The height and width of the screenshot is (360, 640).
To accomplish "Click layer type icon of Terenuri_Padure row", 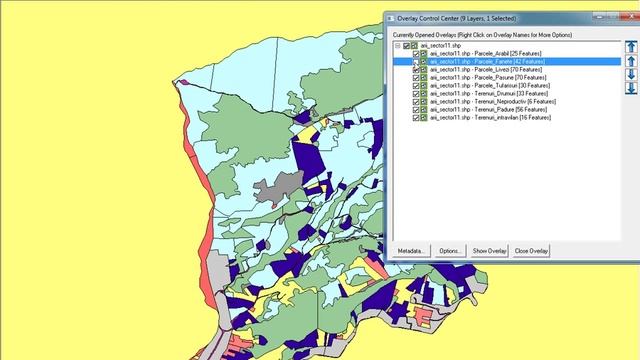I will (424, 109).
